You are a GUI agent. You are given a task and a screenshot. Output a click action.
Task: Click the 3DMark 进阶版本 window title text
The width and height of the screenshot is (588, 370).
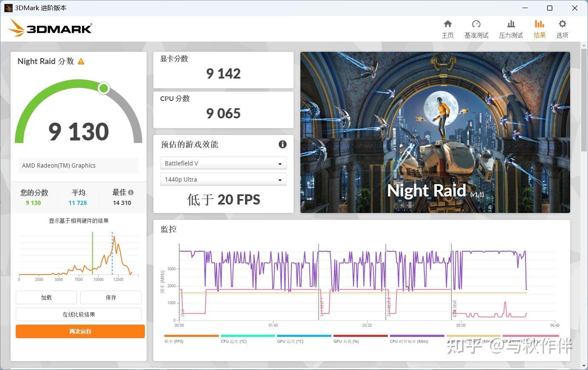(41, 8)
